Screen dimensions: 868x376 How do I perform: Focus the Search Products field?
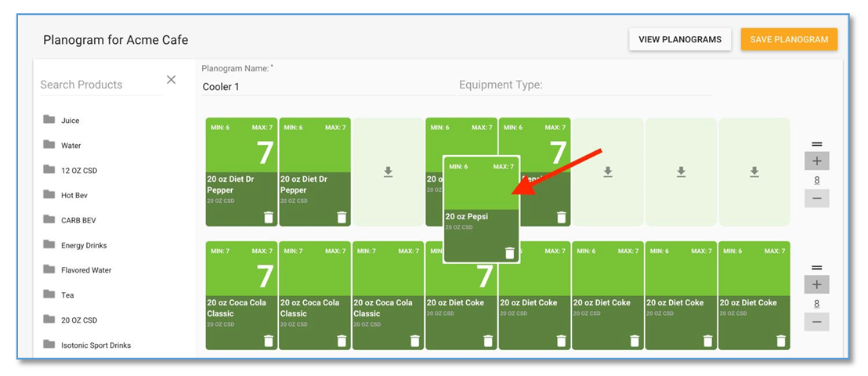[x=101, y=85]
